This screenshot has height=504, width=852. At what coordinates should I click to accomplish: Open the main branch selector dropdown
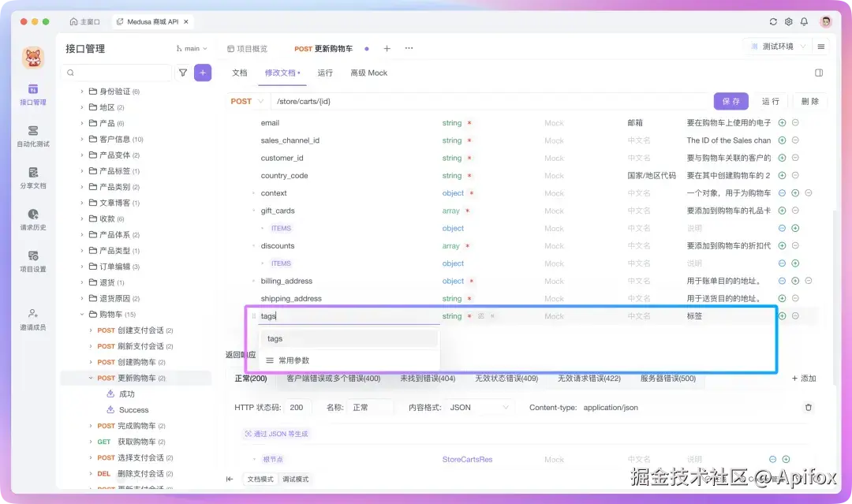189,48
